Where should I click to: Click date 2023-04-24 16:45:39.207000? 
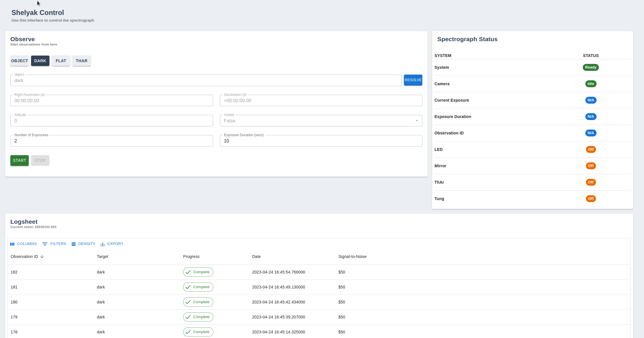pos(279,317)
